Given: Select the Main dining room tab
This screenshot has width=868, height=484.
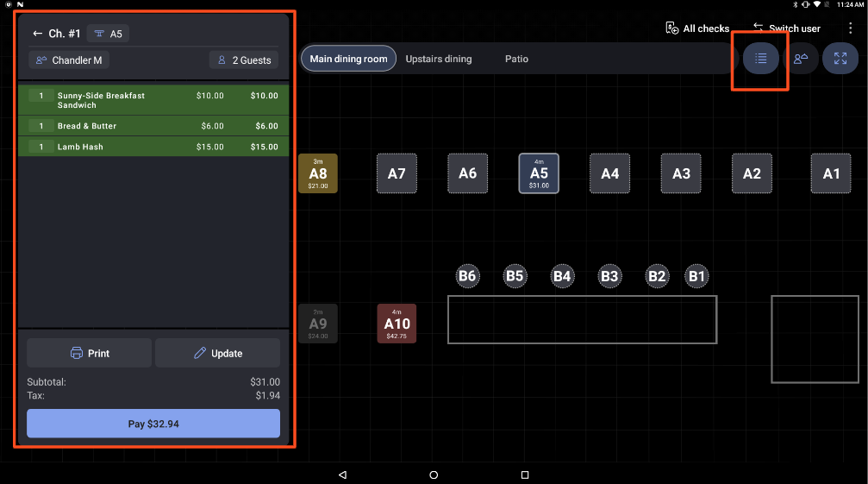Looking at the screenshot, I should click(x=348, y=59).
